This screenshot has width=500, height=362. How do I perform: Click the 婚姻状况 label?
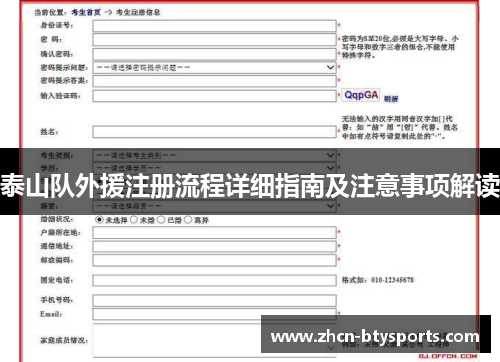point(57,219)
